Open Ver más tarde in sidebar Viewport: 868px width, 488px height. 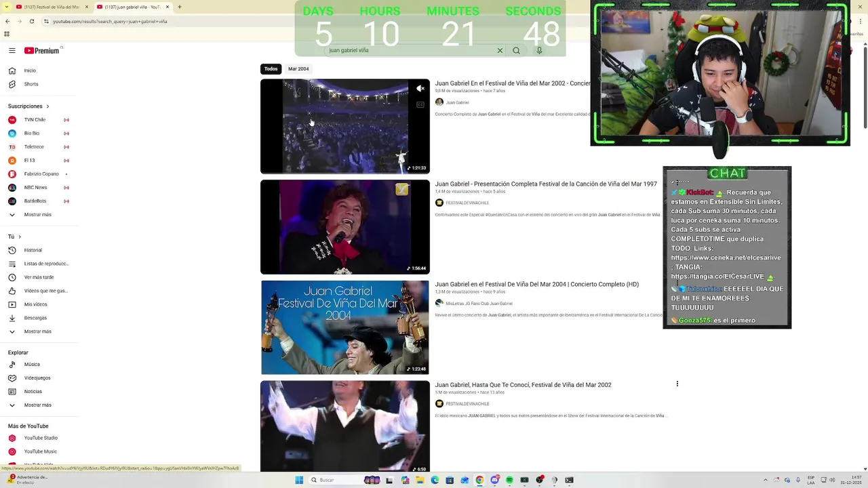coord(39,277)
